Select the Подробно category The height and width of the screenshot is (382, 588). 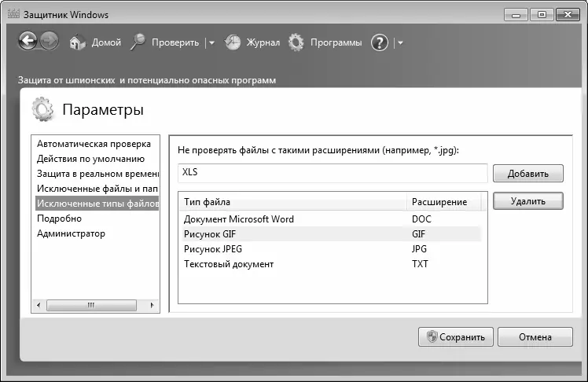pos(97,219)
